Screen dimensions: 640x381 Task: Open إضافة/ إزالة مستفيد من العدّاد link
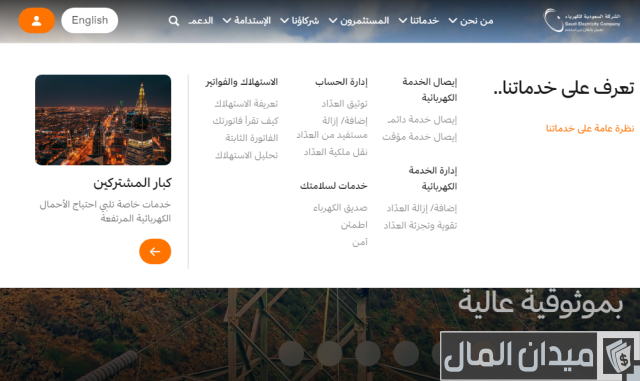332,127
